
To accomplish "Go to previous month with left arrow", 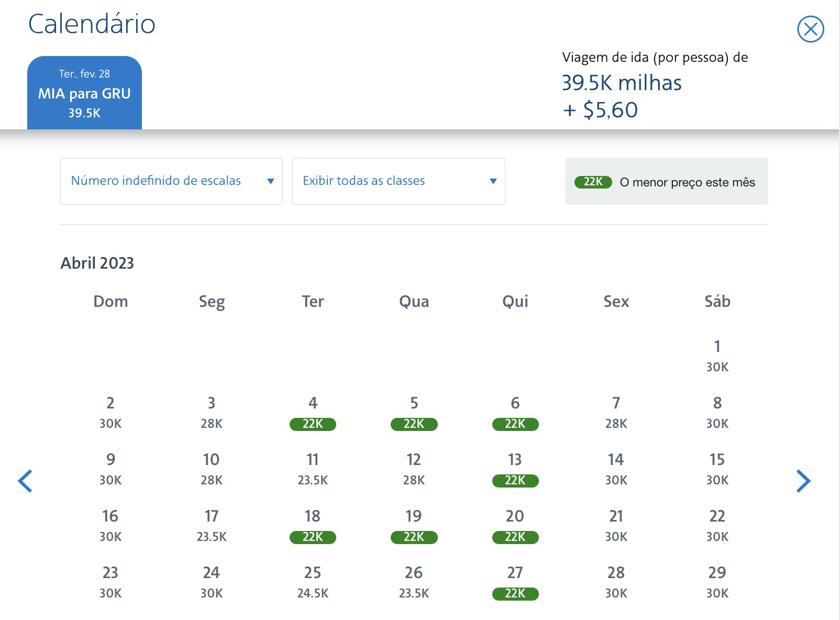I will pos(25,481).
